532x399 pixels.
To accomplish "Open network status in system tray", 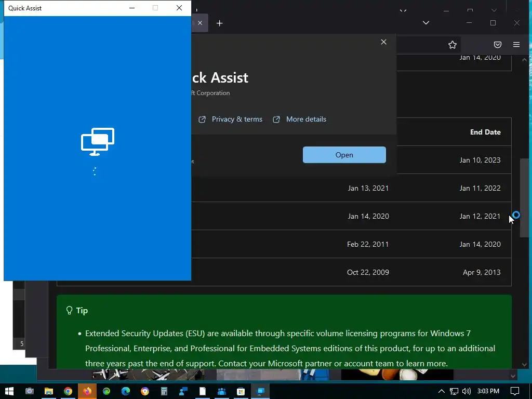I will [454, 391].
